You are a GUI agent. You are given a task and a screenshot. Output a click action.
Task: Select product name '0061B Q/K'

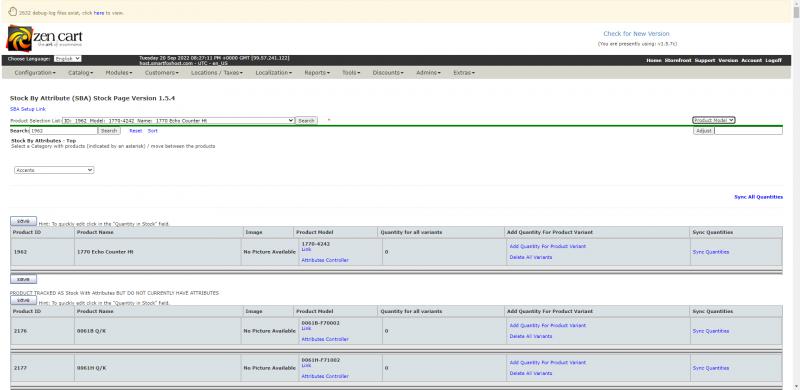(x=92, y=331)
